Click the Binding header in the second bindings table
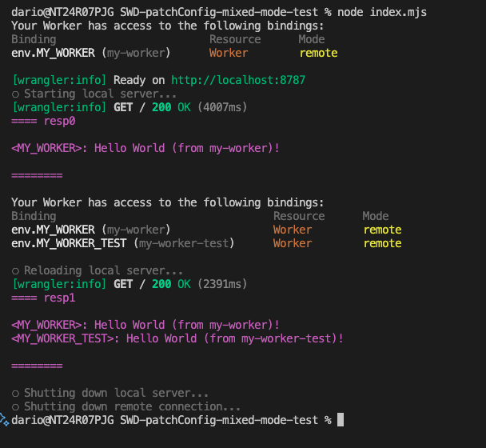This screenshot has height=448, width=486. [x=34, y=216]
